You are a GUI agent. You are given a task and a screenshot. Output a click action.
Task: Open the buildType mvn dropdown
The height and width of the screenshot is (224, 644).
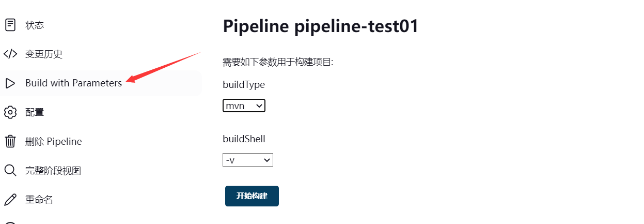tap(244, 106)
